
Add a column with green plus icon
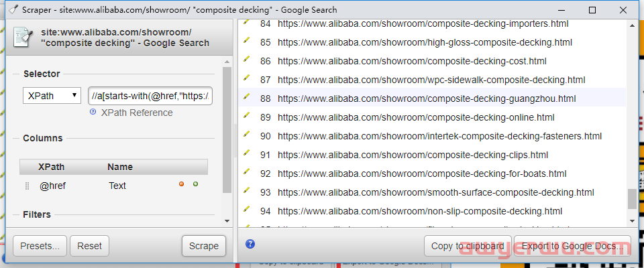click(195, 184)
